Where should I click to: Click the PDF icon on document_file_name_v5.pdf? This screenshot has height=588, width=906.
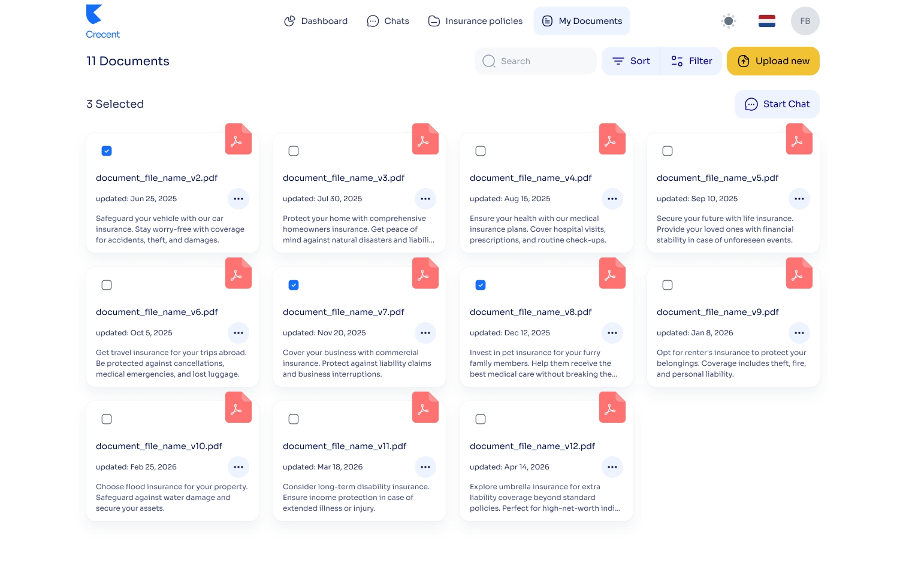[x=799, y=139]
